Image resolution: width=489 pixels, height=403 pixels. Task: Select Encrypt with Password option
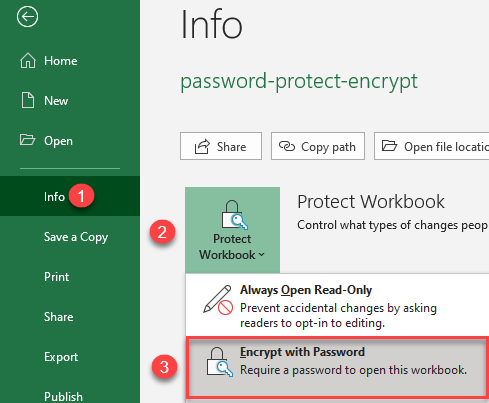[337, 367]
